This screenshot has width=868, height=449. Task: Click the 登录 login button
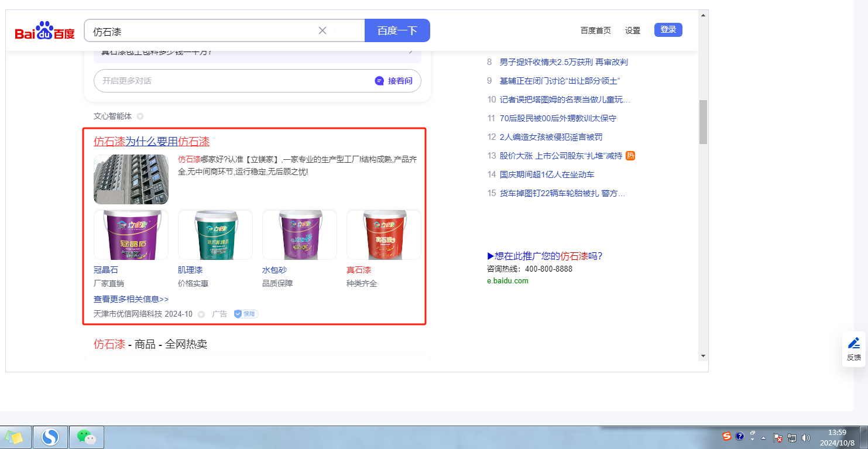(x=668, y=30)
